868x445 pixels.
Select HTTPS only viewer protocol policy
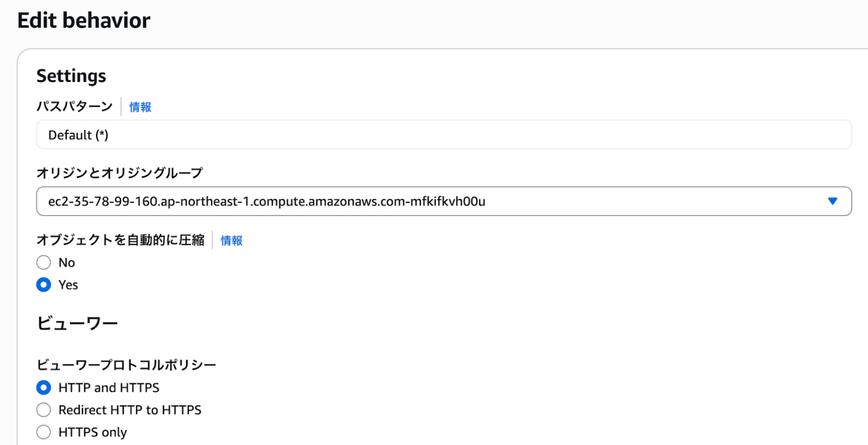coord(44,431)
